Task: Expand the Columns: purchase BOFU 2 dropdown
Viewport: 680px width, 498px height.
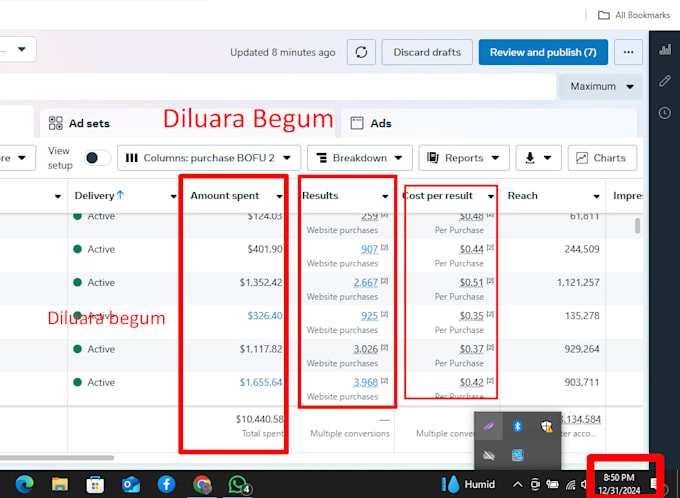Action: (x=209, y=158)
